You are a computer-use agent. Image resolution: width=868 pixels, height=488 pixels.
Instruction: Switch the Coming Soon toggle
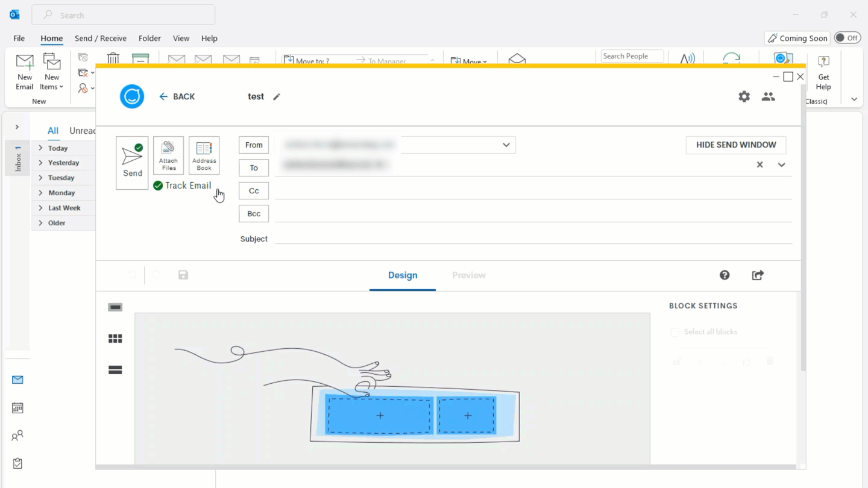click(846, 37)
